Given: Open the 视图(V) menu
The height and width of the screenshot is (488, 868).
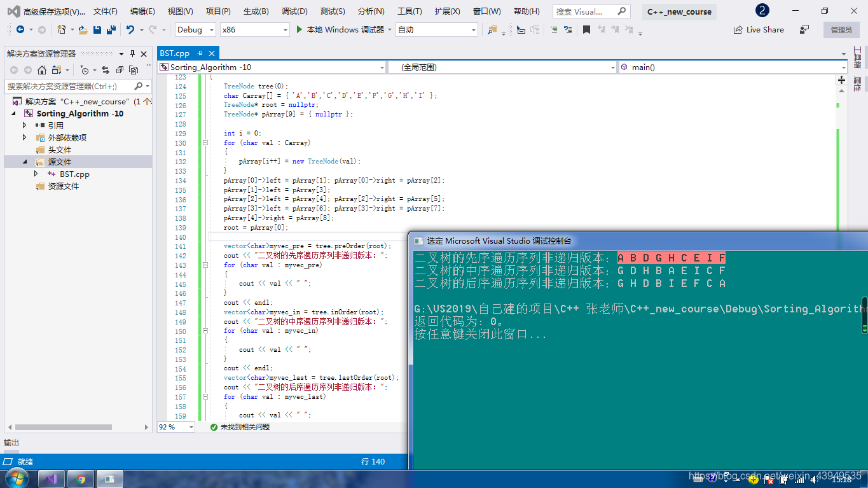Looking at the screenshot, I should coord(181,11).
